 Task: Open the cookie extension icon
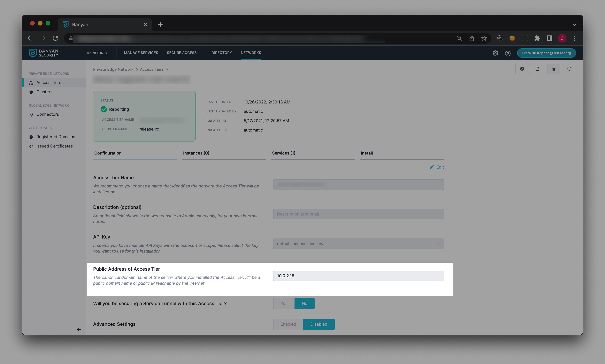coord(512,38)
